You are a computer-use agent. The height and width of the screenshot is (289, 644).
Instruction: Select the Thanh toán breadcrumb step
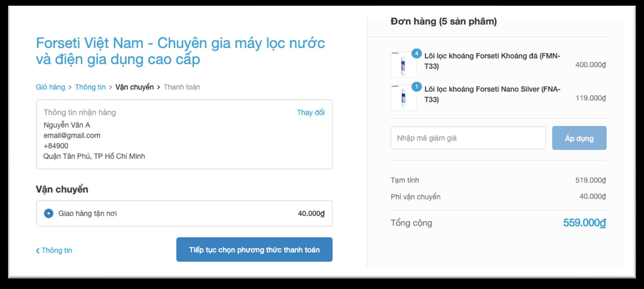click(x=182, y=87)
